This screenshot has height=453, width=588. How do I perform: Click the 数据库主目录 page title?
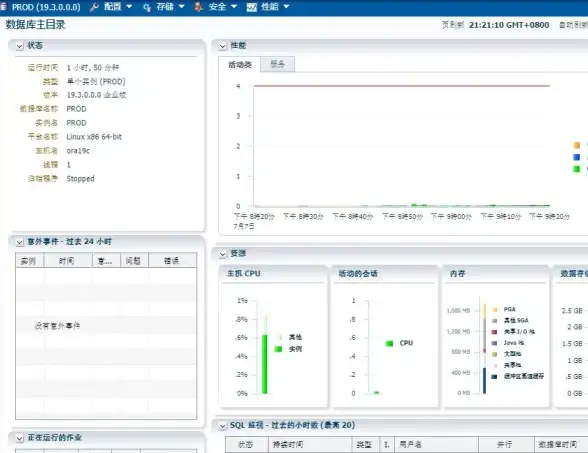[x=35, y=25]
